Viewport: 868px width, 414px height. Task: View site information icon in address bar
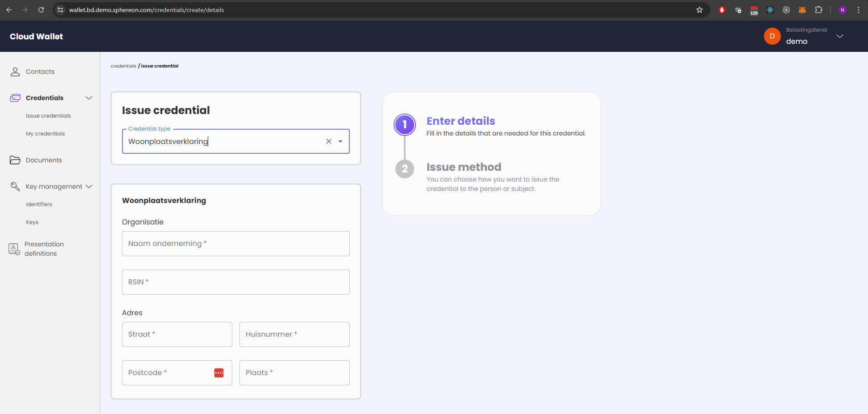point(60,10)
